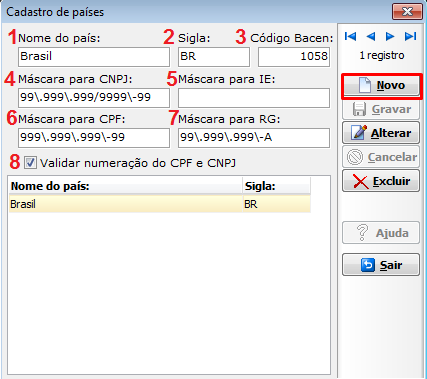Click the Máscara para CPF field

click(94, 138)
